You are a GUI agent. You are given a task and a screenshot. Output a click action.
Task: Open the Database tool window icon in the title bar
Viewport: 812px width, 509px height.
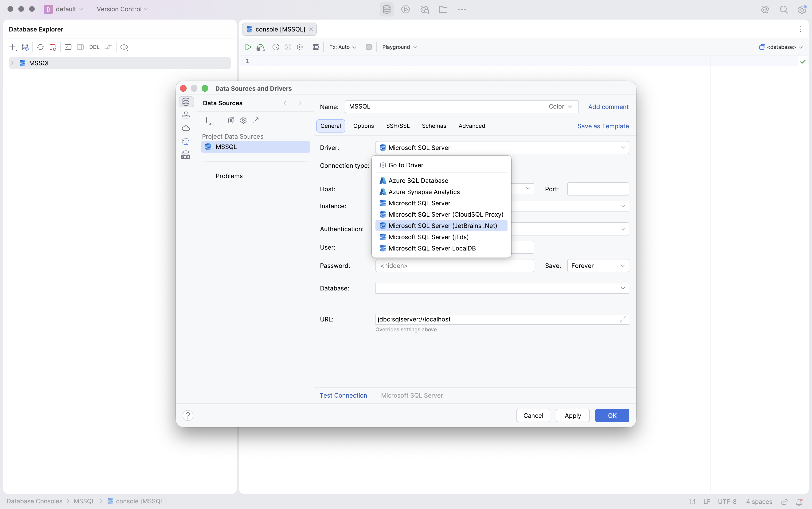pos(387,9)
